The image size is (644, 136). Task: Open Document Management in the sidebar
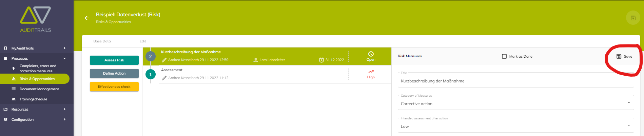pyautogui.click(x=39, y=89)
